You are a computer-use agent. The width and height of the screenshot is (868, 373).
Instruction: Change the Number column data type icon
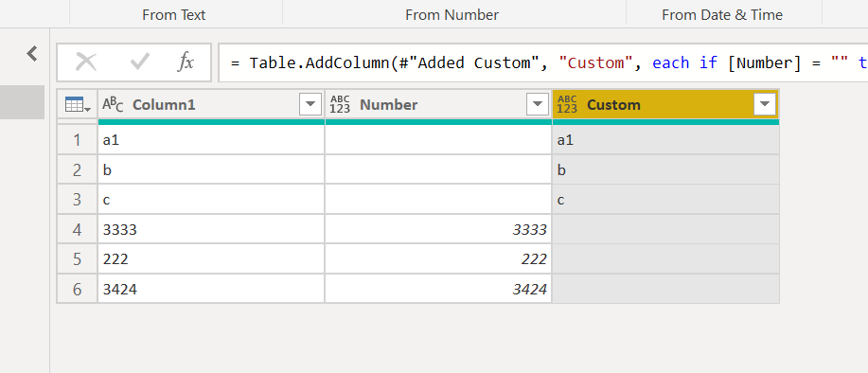point(340,104)
